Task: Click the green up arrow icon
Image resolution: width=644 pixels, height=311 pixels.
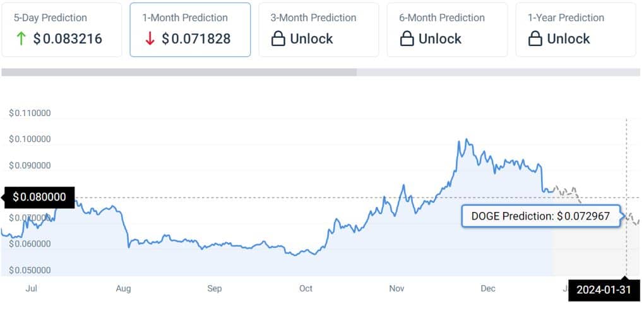Action: tap(21, 39)
